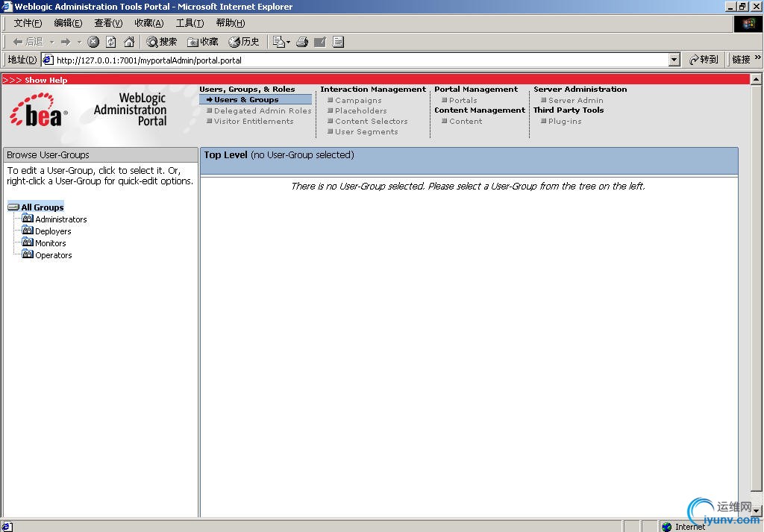Open the User Segments link
The width and height of the screenshot is (764, 532).
366,131
